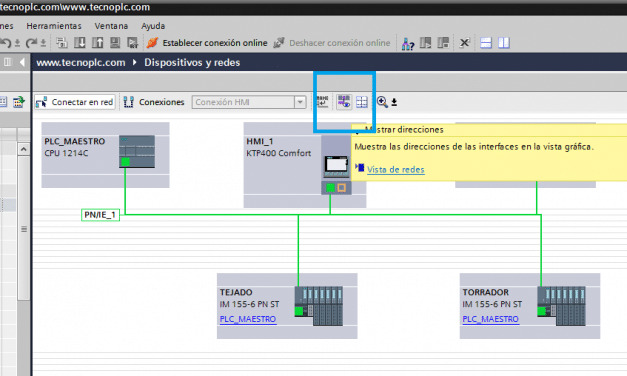Click PLC_MAESTRO link under TORRADOR

pos(491,319)
